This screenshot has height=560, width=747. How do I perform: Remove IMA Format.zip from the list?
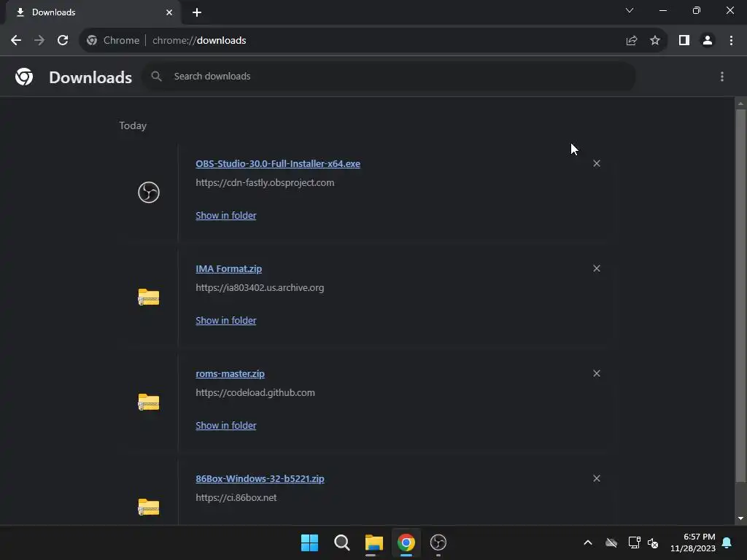pos(597,268)
